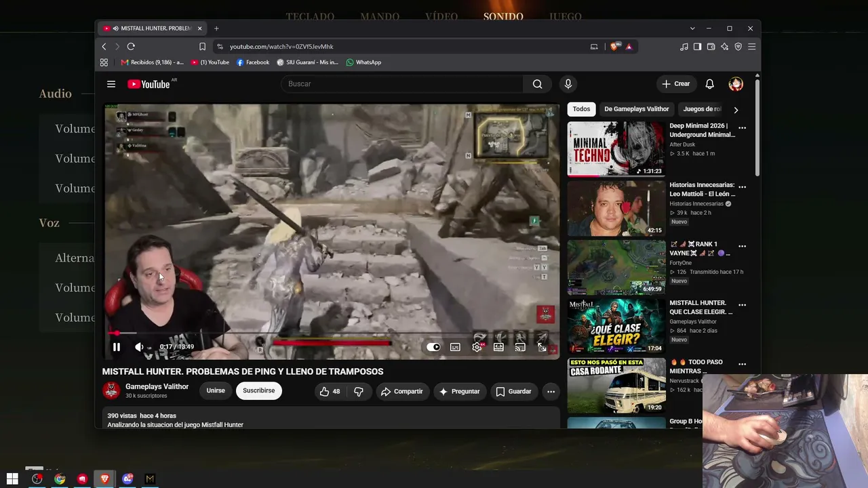
Task: Open a new browser tab
Action: (216, 28)
